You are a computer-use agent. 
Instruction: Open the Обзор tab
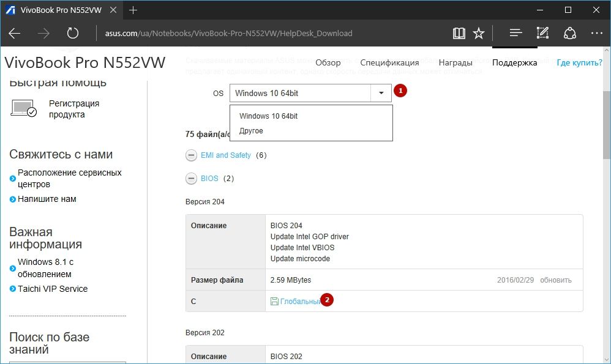[328, 62]
